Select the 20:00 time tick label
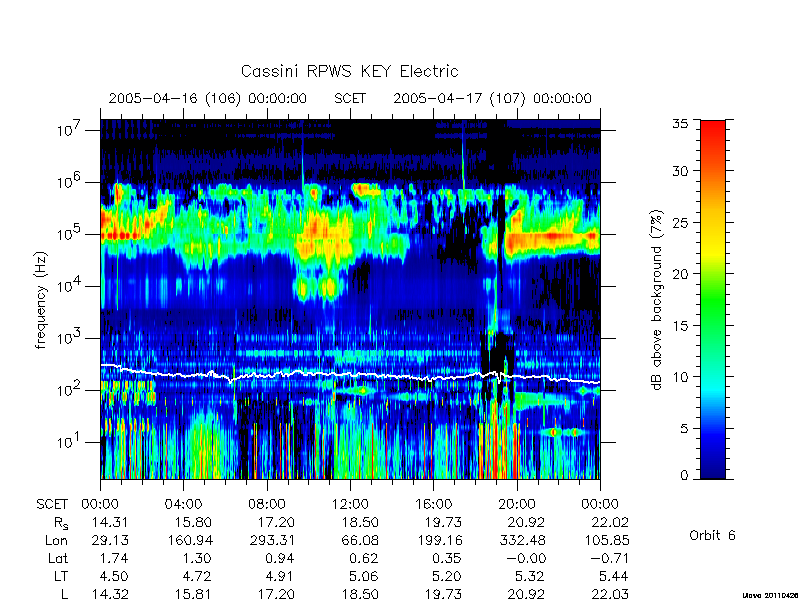Image resolution: width=800 pixels, height=600 pixels. 516,505
